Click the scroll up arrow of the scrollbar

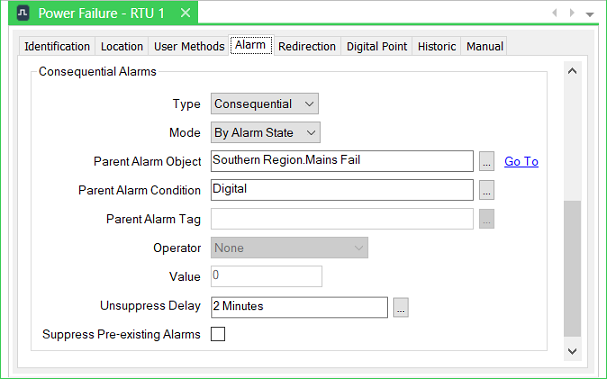point(572,71)
